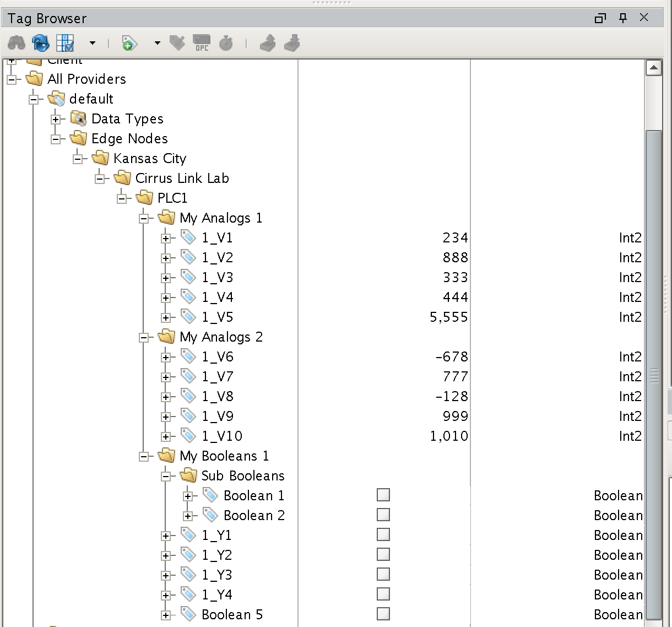Click the My Analogs 2 folder icon
Viewport: 672px width, 627px height.
pos(166,336)
